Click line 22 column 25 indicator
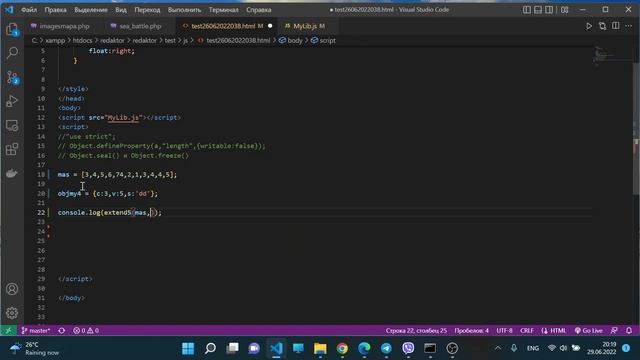The image size is (640, 360). click(x=416, y=330)
